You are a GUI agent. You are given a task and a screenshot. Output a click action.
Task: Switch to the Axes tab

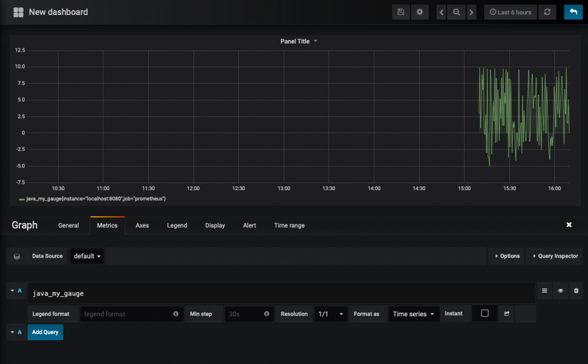tap(142, 225)
